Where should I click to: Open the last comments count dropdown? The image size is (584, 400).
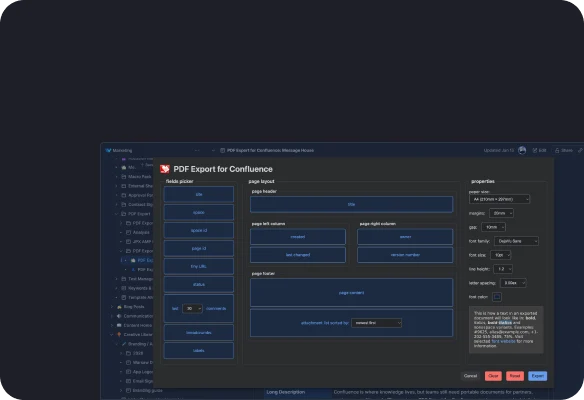192,309
